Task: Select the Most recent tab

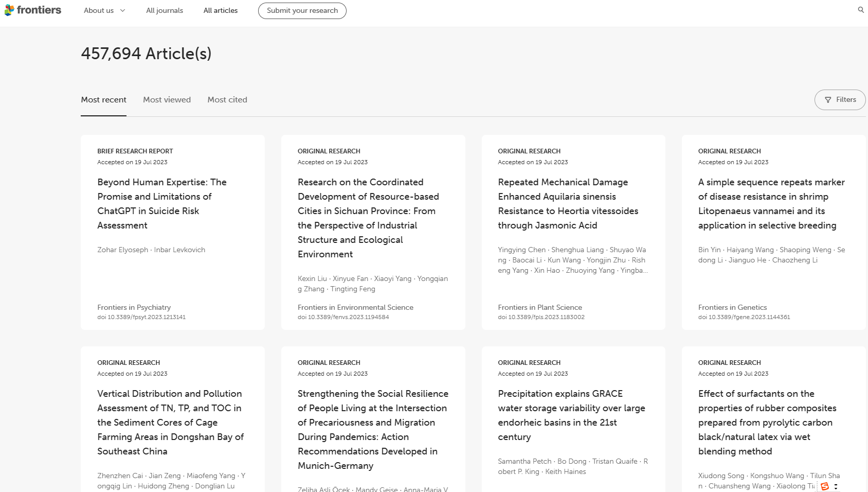Action: click(103, 100)
